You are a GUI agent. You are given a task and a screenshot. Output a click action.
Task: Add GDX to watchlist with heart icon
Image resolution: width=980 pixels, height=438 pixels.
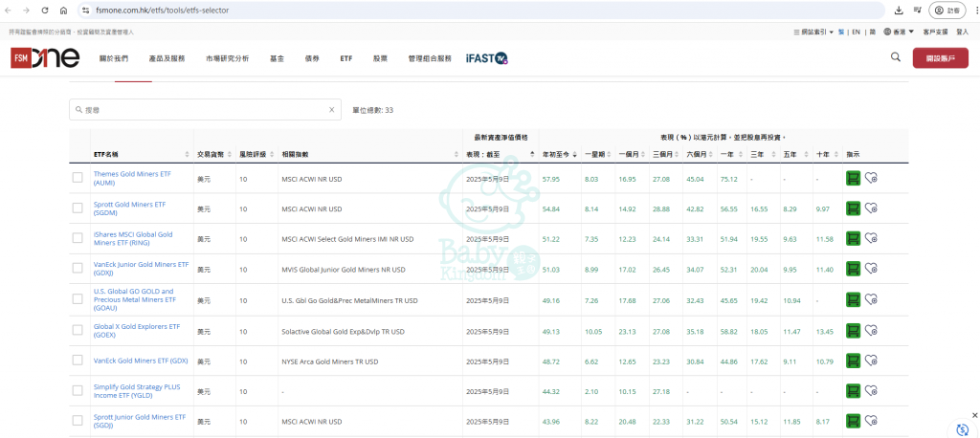871,361
